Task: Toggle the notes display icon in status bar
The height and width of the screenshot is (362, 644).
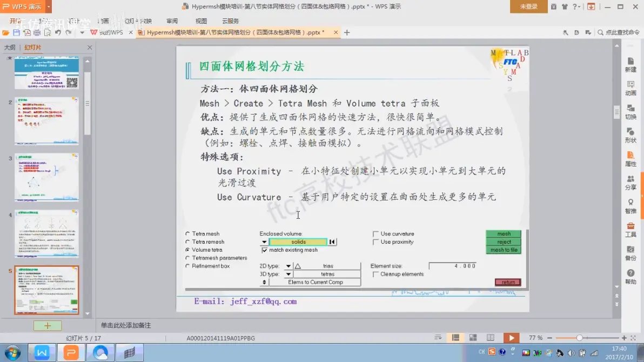Action: tap(438, 338)
